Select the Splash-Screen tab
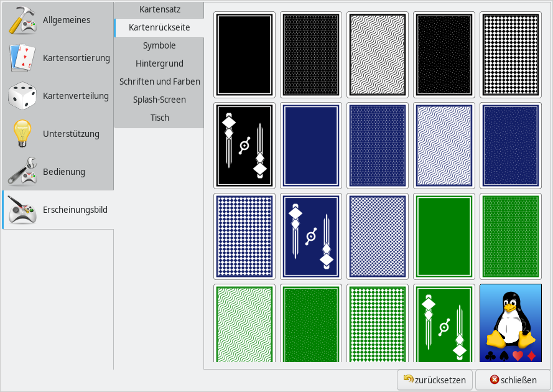553x392 pixels. (159, 100)
